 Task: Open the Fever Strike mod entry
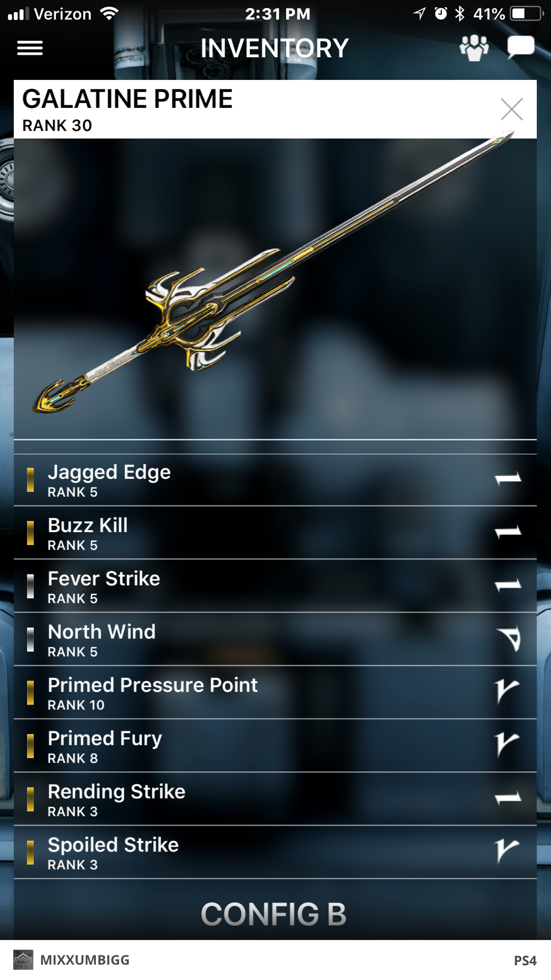(x=275, y=586)
